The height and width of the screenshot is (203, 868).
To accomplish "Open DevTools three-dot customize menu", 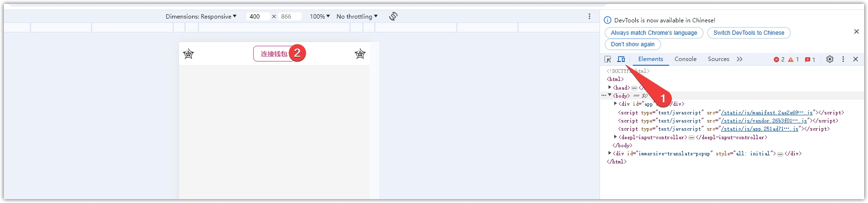I will tap(843, 59).
